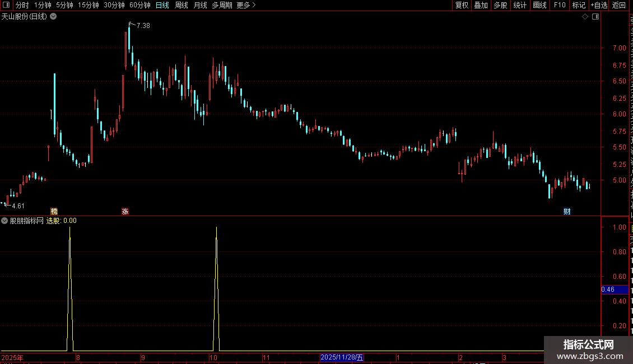
Task: Open the 复权 adjustment option
Action: coord(462,5)
